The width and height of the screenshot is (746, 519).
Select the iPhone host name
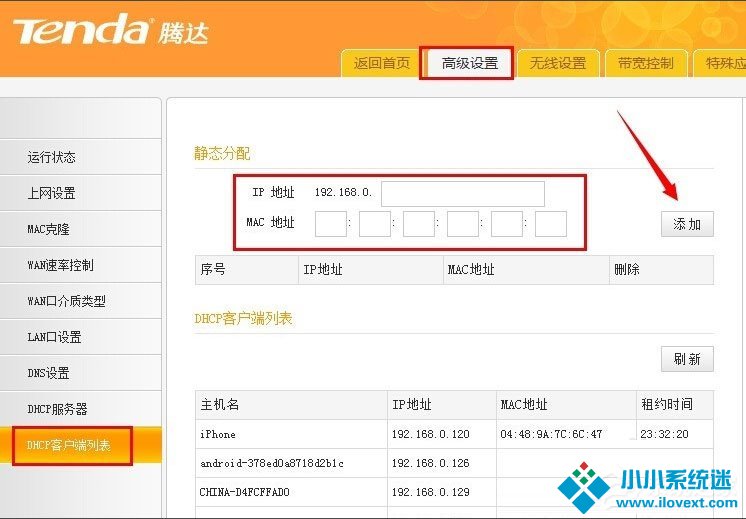[x=218, y=434]
